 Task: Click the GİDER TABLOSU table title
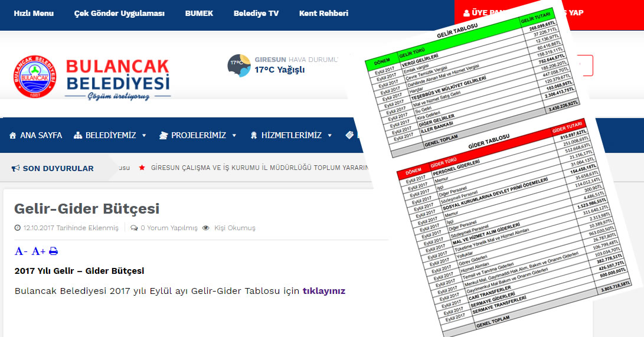coord(489,142)
